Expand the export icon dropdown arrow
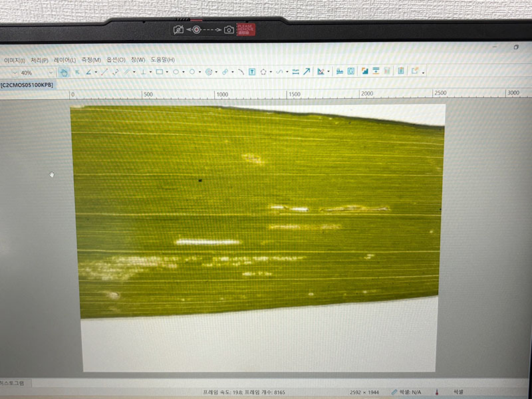Image resolution: width=532 pixels, height=399 pixels. [423, 72]
